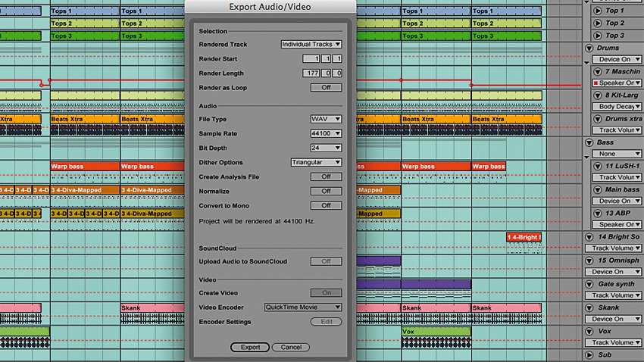Toggle Render as Loop off button
644x362 pixels.
pyautogui.click(x=326, y=87)
